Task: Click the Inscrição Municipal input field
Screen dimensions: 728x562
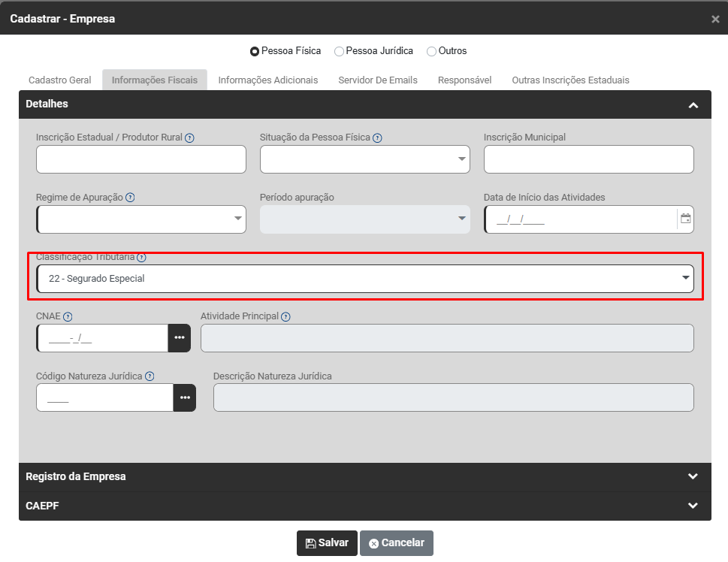Action: [588, 159]
